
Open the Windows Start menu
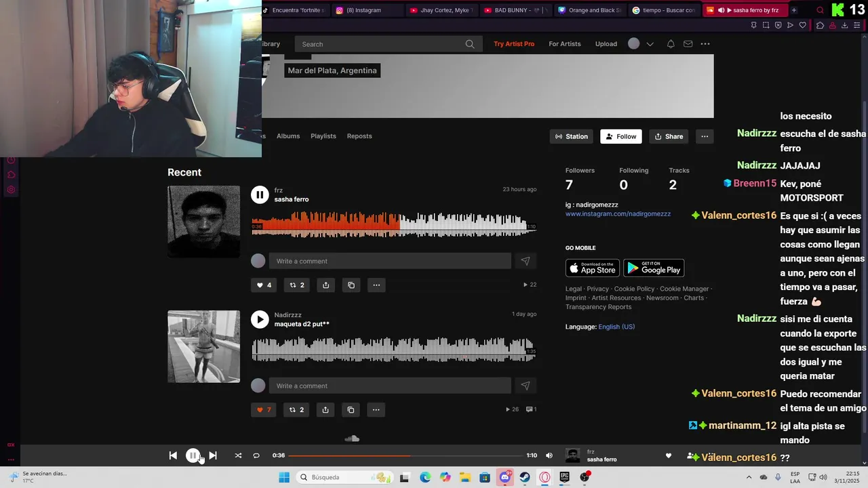[284, 477]
